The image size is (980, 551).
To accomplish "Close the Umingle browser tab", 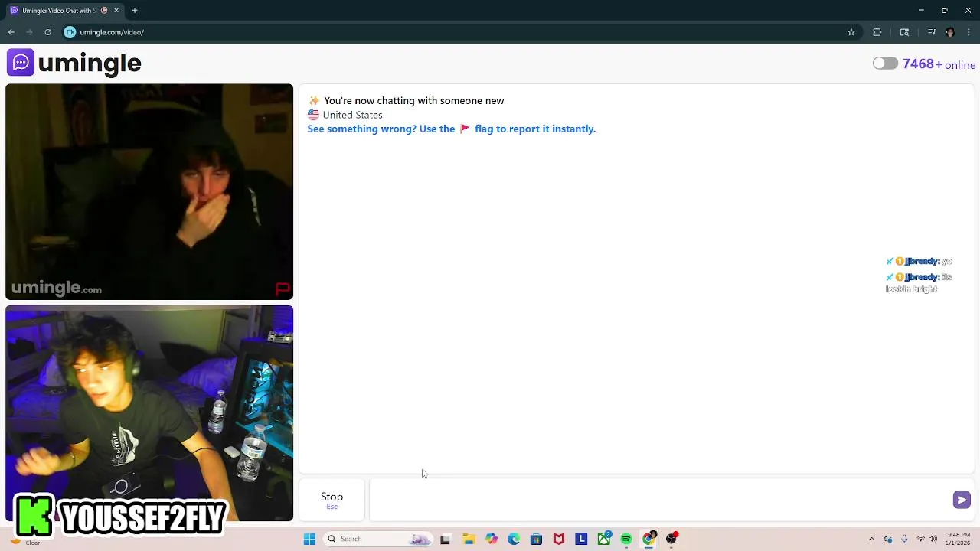I will click(116, 11).
